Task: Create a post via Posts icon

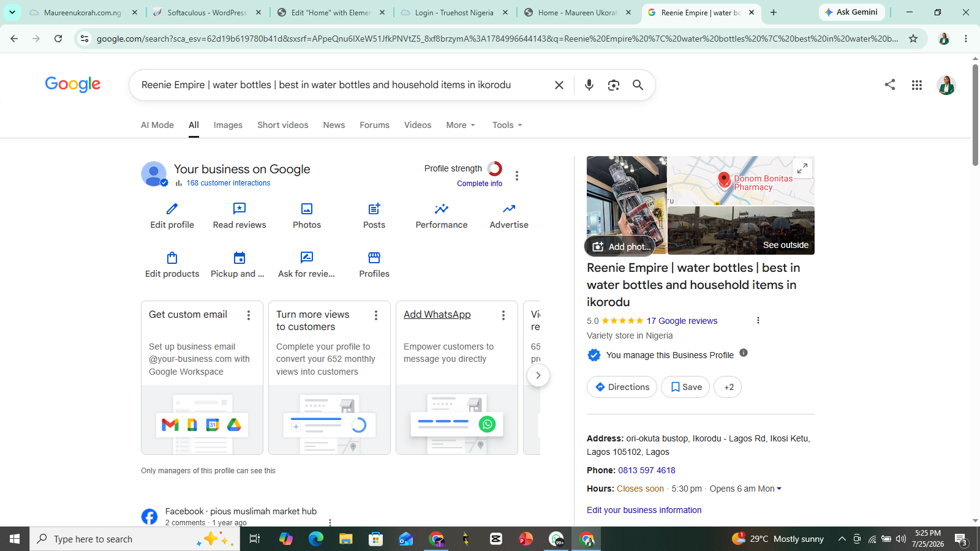Action: click(374, 209)
